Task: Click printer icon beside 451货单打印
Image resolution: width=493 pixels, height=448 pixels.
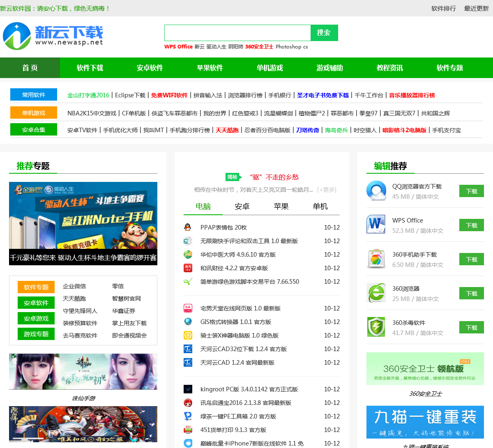Action: tap(188, 430)
